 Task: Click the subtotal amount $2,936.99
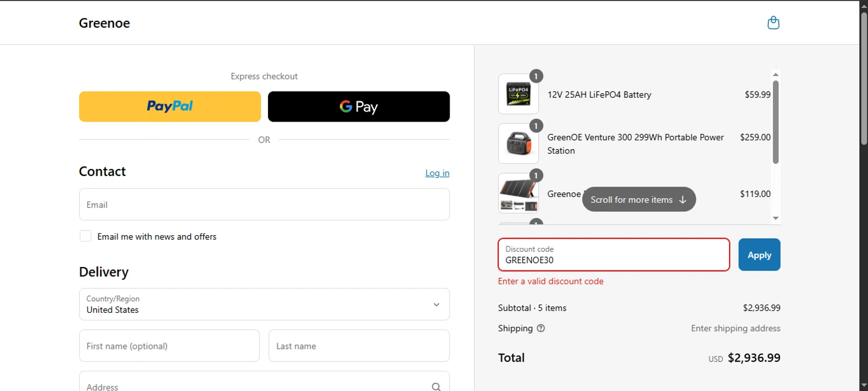coord(762,308)
